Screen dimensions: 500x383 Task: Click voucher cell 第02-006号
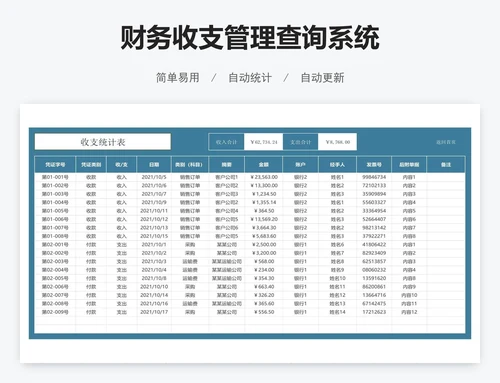coord(55,287)
